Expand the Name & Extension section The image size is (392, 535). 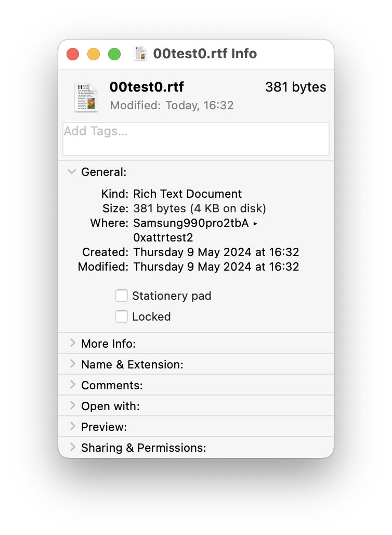72,364
